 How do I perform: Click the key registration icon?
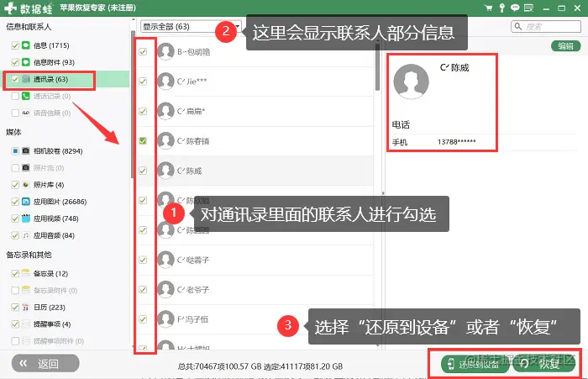coord(501,8)
